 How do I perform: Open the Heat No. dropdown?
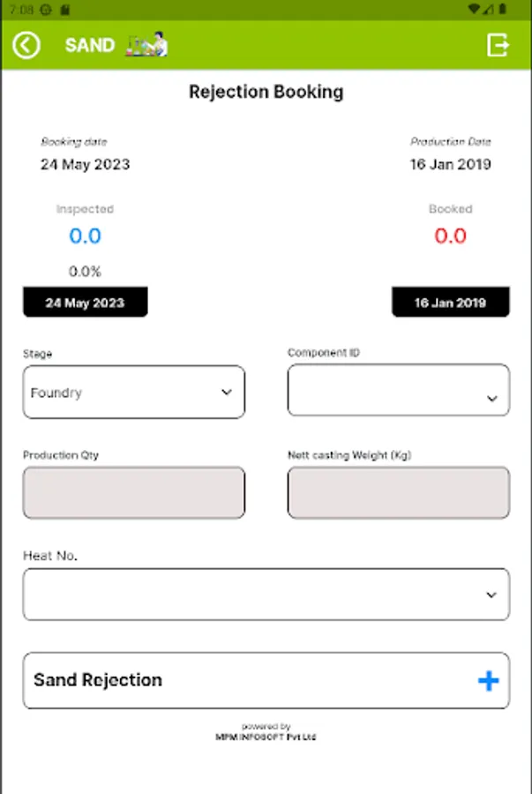coord(266,595)
